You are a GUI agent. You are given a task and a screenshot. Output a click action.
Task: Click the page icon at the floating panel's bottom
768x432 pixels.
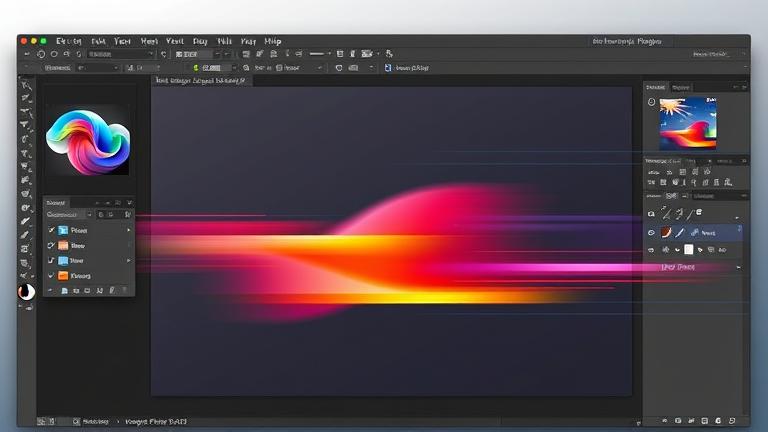point(64,291)
